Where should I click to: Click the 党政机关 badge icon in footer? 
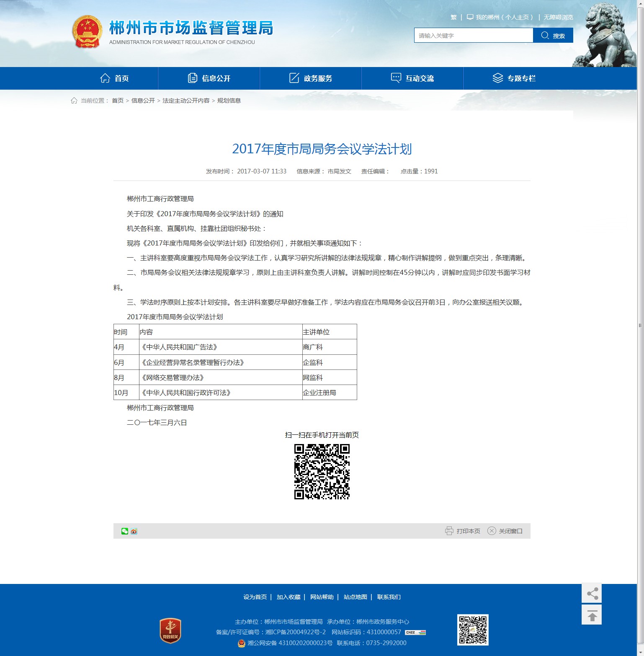(170, 631)
